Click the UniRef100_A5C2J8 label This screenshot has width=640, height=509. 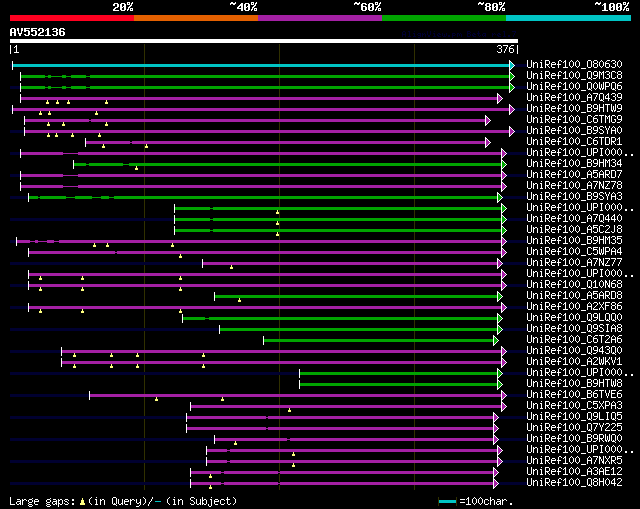[574, 229]
